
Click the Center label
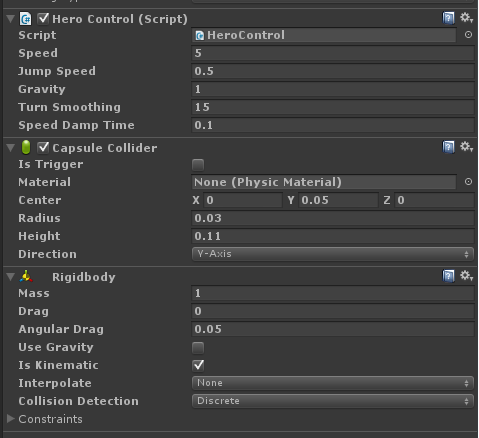40,200
